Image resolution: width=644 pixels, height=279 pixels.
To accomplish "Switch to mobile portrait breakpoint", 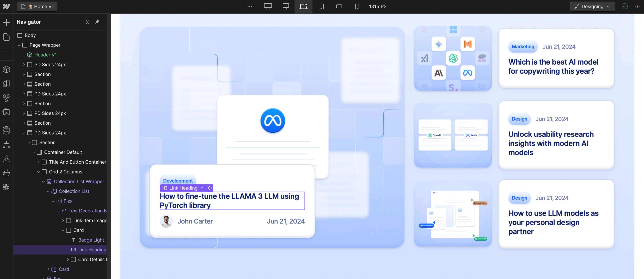I will pyautogui.click(x=357, y=7).
